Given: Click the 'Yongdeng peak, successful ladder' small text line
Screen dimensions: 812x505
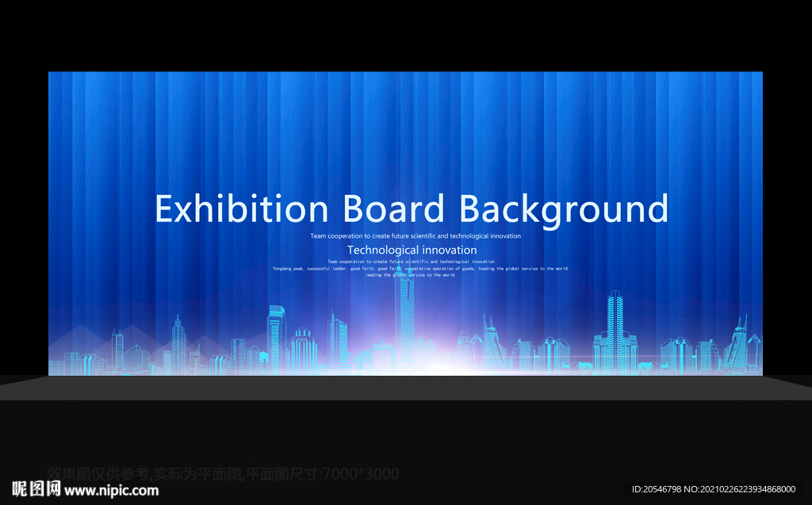Looking at the screenshot, I should [x=420, y=269].
